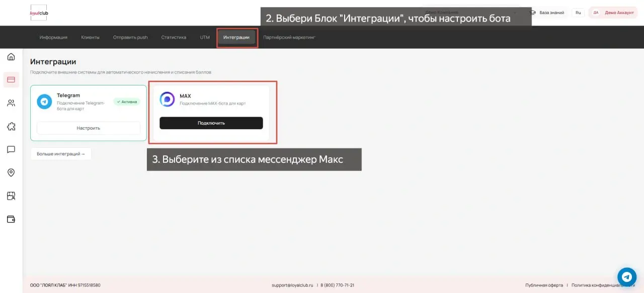Click the Подключение Telegram-бота для карт description
This screenshot has width=644, height=293.
[81, 106]
